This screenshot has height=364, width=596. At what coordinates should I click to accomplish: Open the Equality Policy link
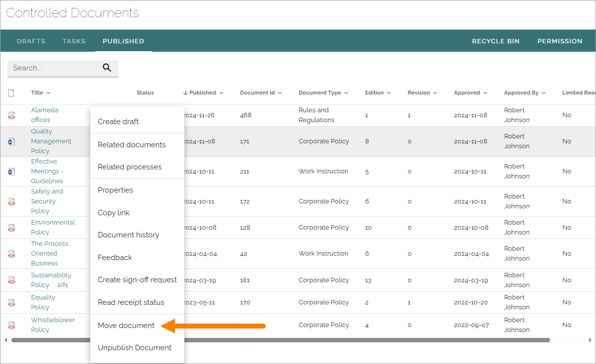[43, 302]
